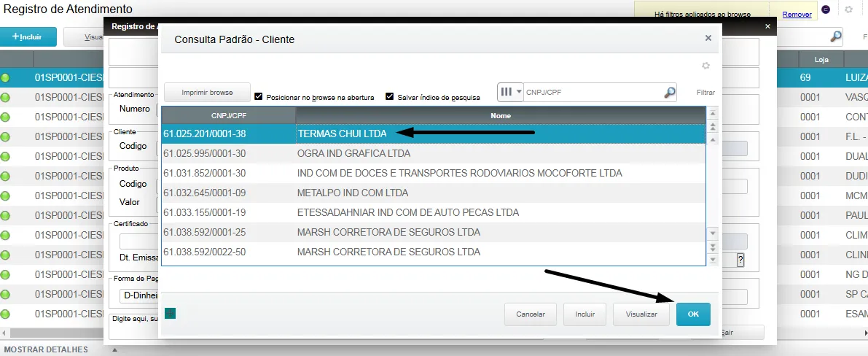The image size is (868, 356).
Task: Uncheck 'Salvar índice de pesquisa' checkbox
Action: tap(390, 96)
